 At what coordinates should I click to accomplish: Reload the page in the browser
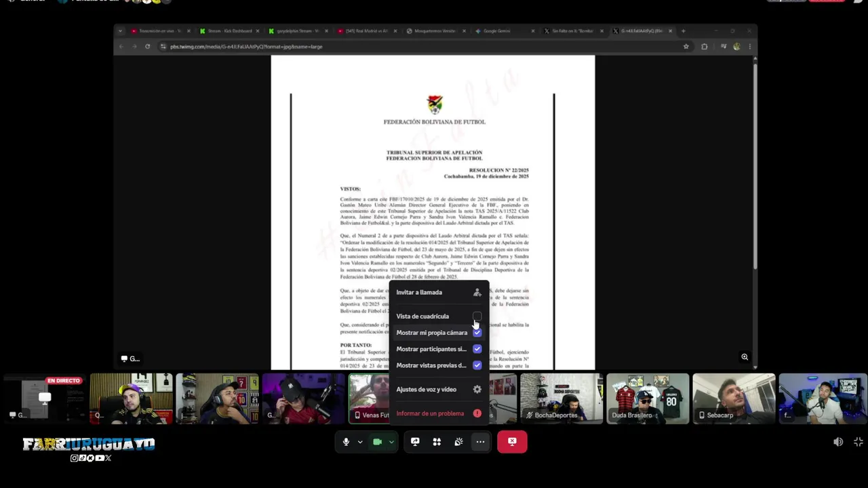point(147,47)
